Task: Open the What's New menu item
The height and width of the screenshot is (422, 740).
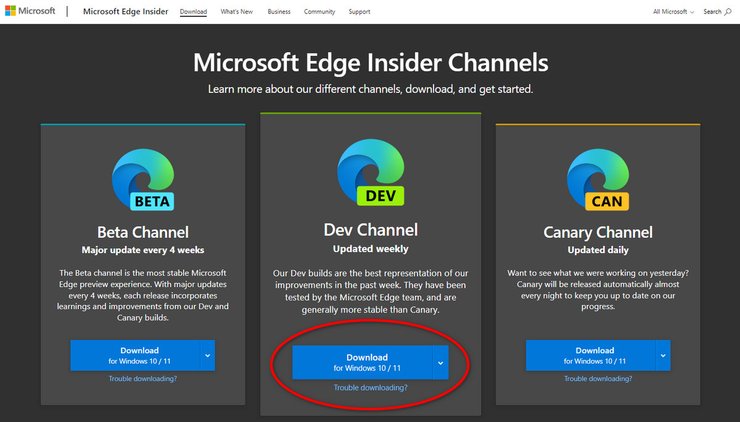Action: (x=236, y=12)
